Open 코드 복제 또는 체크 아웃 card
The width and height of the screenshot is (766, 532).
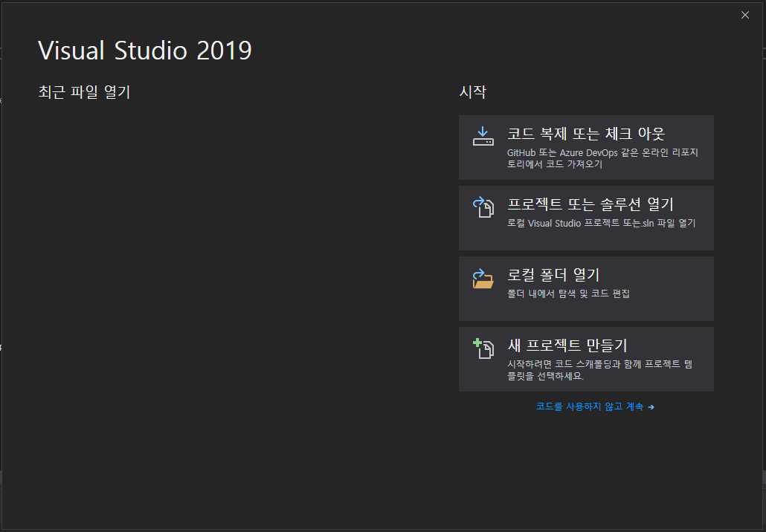tap(586, 147)
